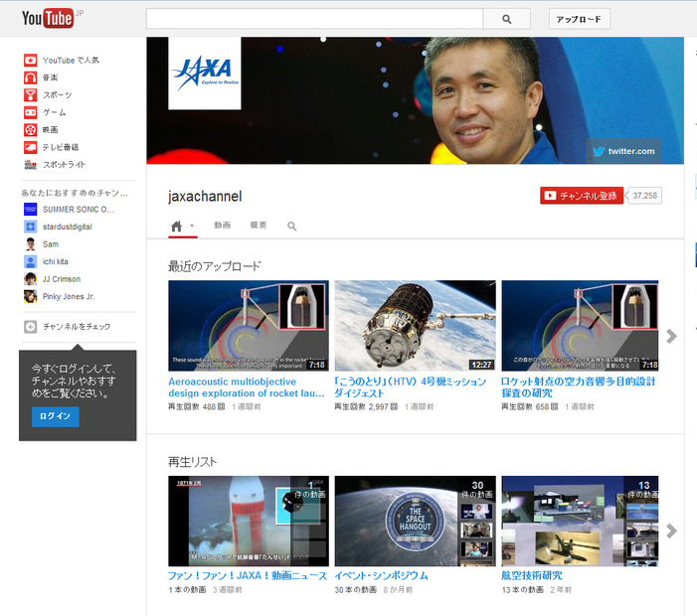Open The Space Hangout playlist thumbnail

(416, 521)
